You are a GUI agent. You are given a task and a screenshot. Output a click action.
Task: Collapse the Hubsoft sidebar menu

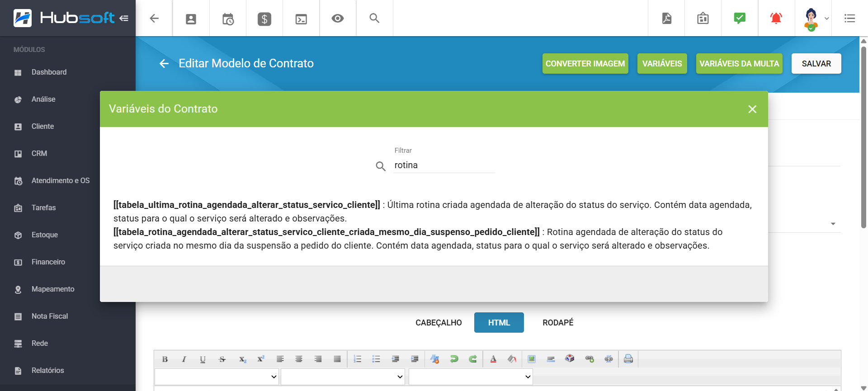124,18
